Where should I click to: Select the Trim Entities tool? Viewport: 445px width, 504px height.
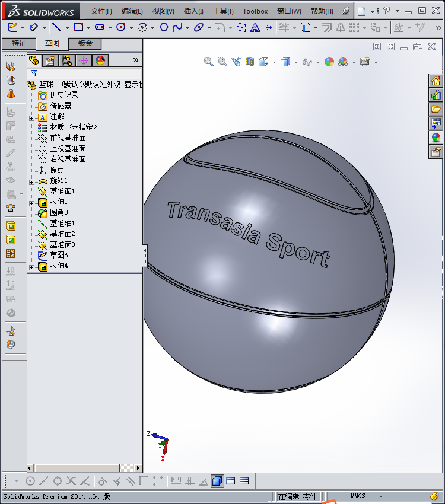[284, 27]
